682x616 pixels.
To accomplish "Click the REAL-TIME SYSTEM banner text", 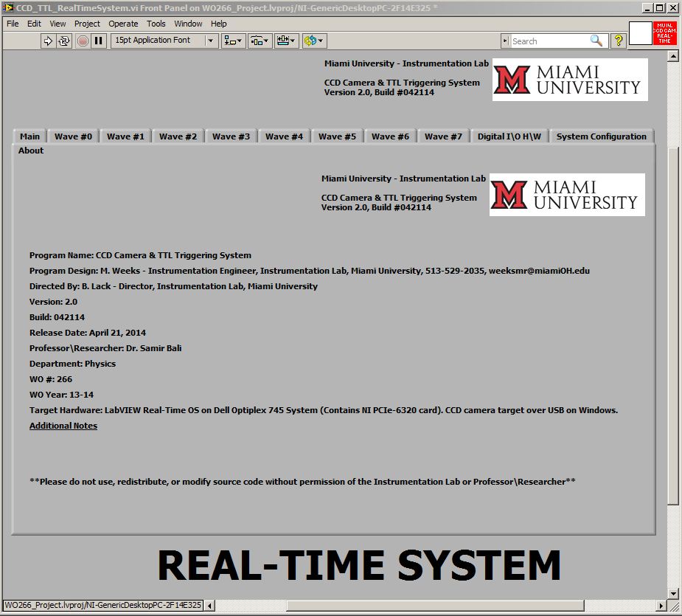I will [359, 565].
